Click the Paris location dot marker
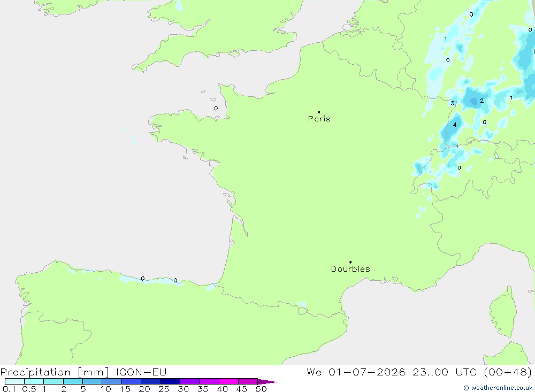Image resolution: width=535 pixels, height=392 pixels. pos(319,112)
